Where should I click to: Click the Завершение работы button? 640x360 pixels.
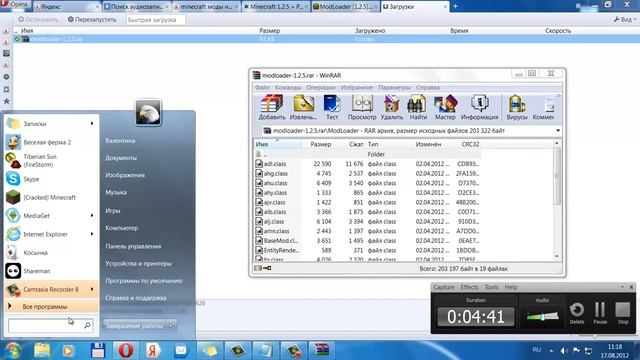pos(134,325)
